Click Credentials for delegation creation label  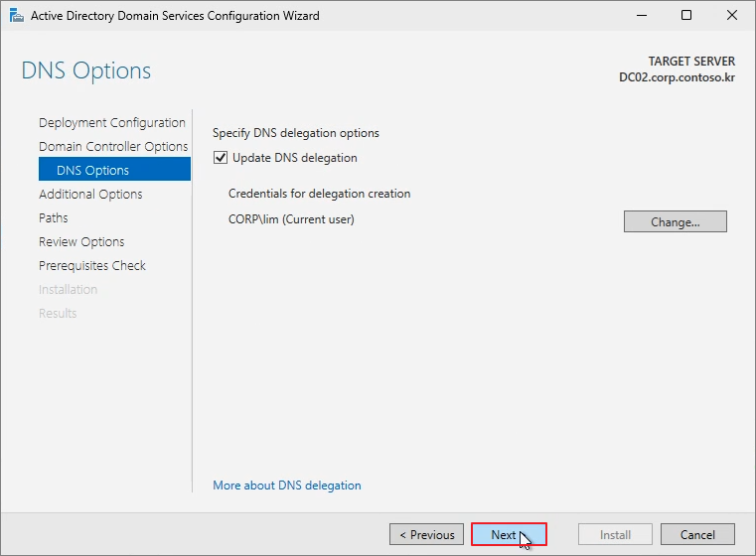319,194
